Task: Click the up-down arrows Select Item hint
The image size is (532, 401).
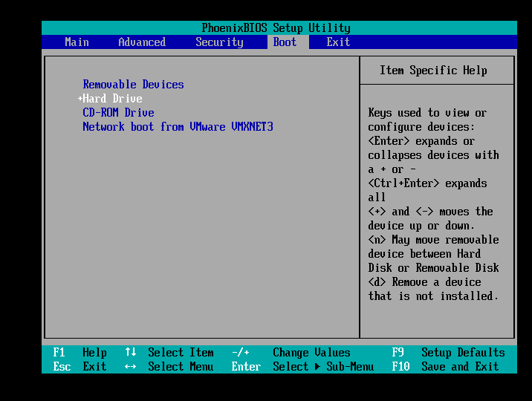Action: (x=169, y=353)
